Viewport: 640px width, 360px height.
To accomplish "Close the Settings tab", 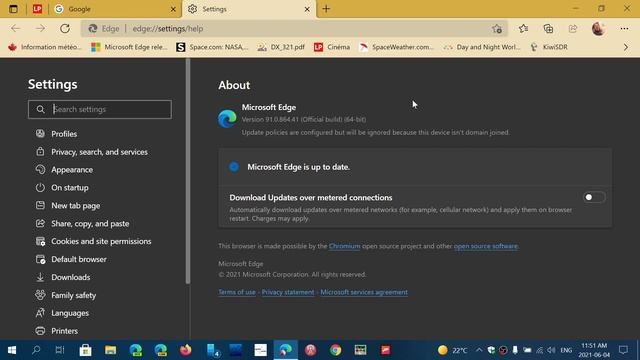I will click(x=307, y=9).
